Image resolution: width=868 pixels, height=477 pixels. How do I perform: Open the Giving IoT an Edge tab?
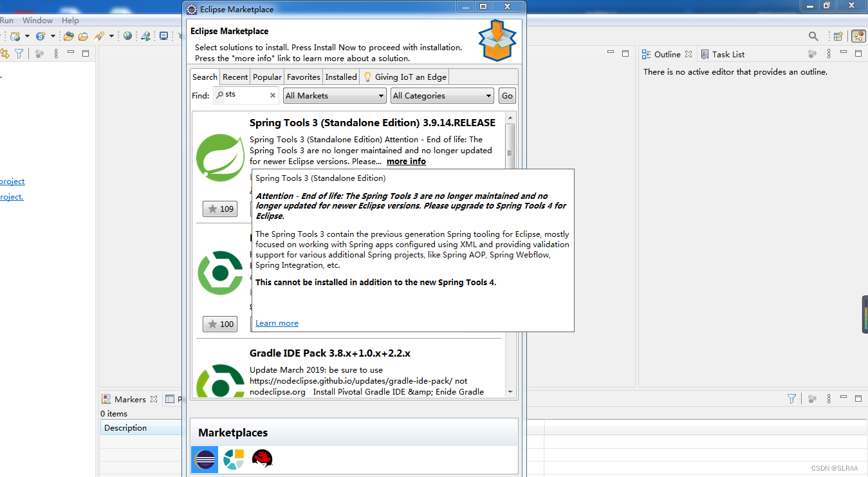click(x=405, y=77)
